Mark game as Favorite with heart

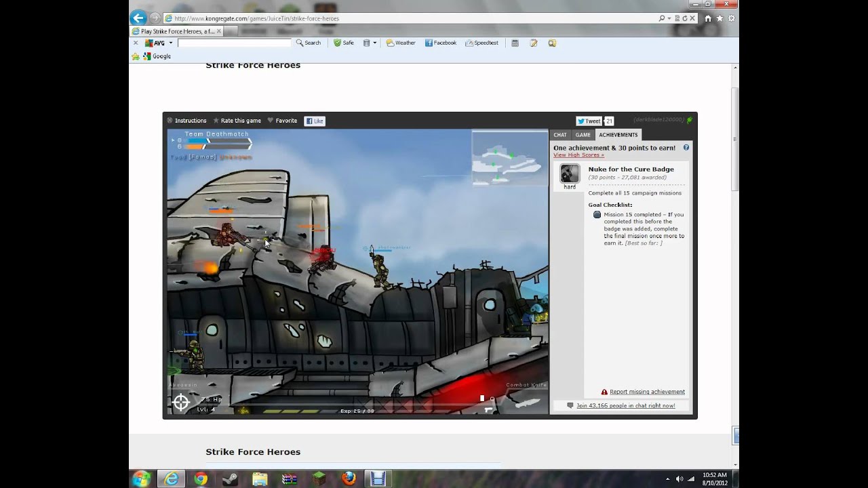pos(282,121)
